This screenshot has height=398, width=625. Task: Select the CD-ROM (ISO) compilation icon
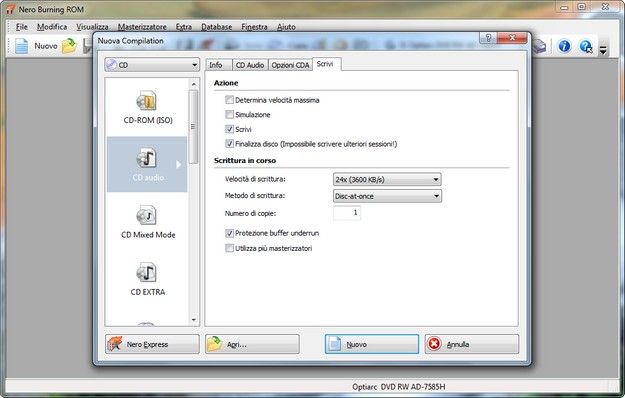tap(146, 101)
